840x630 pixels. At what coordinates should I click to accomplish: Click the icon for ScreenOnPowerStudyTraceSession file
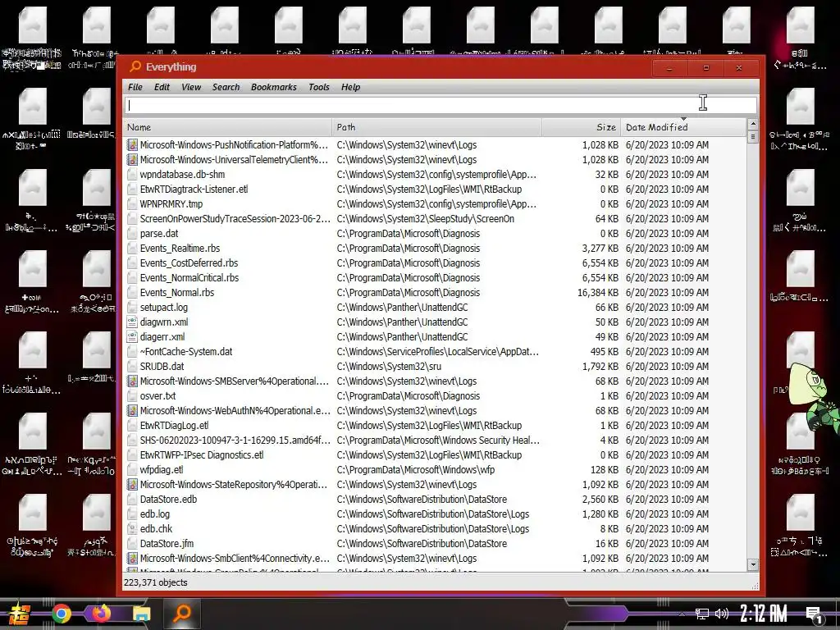click(x=132, y=218)
